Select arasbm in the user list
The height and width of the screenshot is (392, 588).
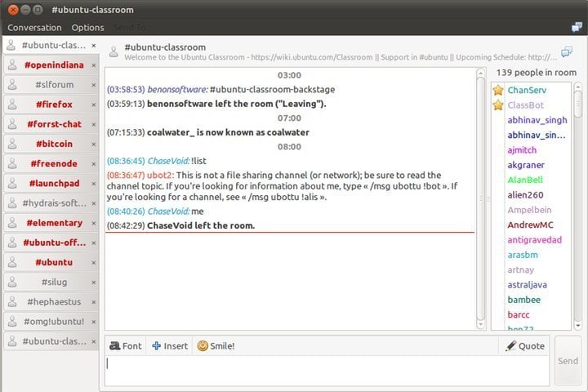coord(523,255)
